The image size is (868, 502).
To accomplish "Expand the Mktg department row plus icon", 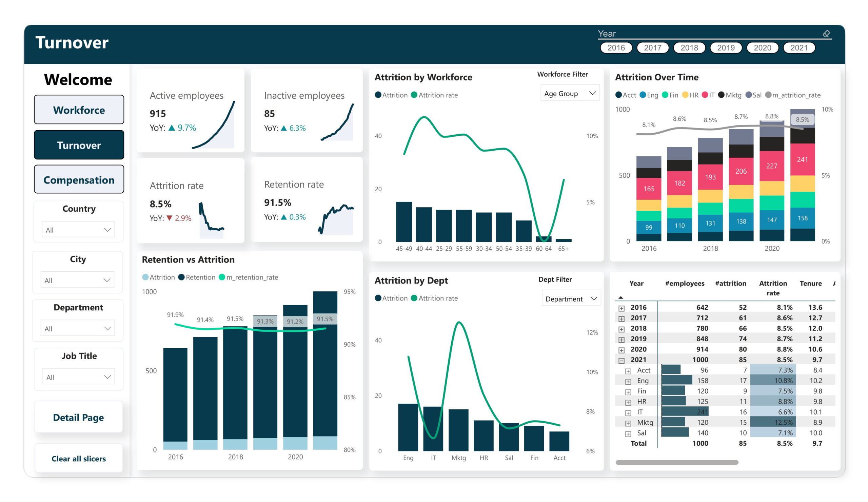I will pos(628,423).
